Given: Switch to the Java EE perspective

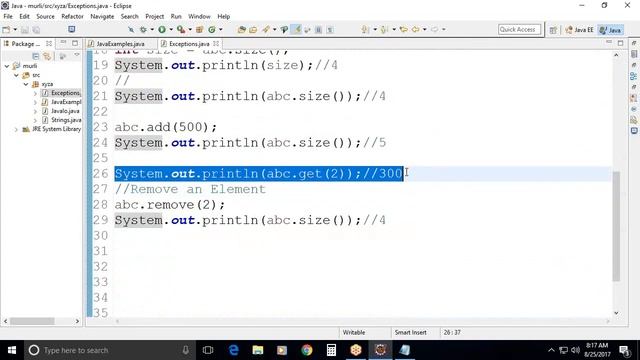Looking at the screenshot, I should click(x=579, y=30).
